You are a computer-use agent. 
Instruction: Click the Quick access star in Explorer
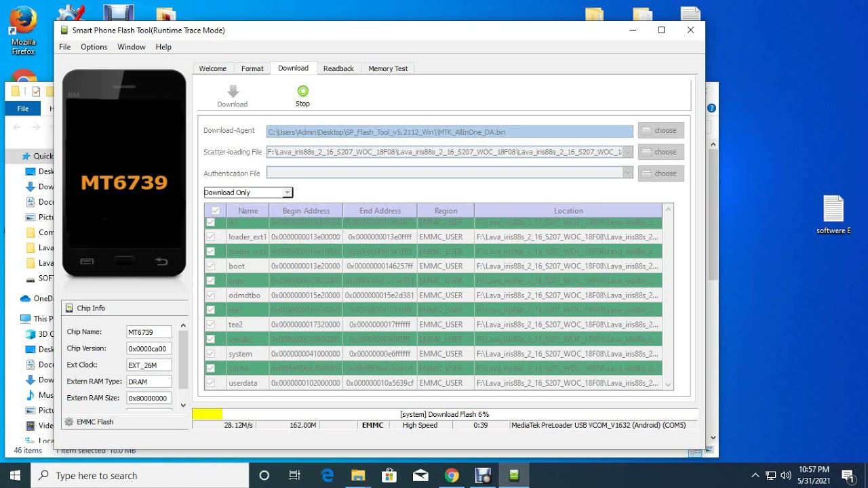[26, 156]
